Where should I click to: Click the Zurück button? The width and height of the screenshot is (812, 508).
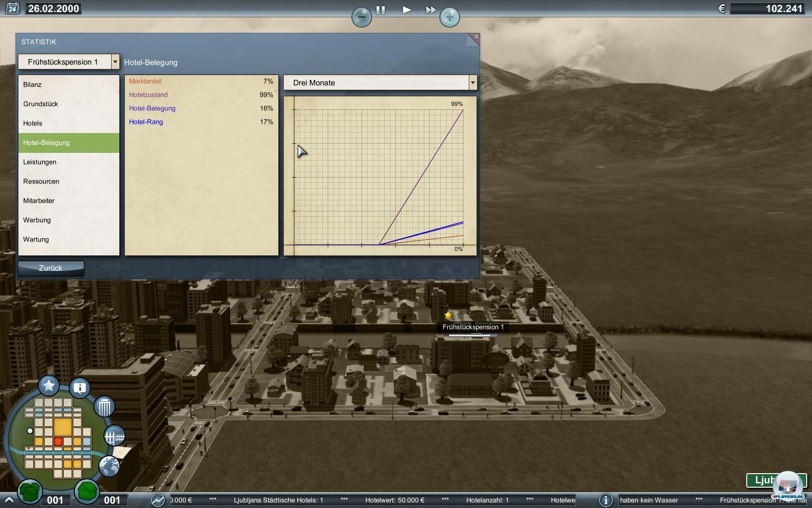[x=51, y=268]
